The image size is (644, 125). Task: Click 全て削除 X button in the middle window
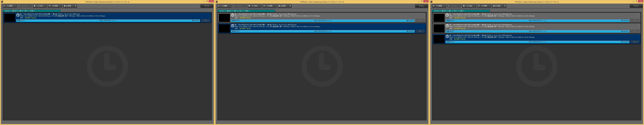pyautogui.click(x=282, y=6)
